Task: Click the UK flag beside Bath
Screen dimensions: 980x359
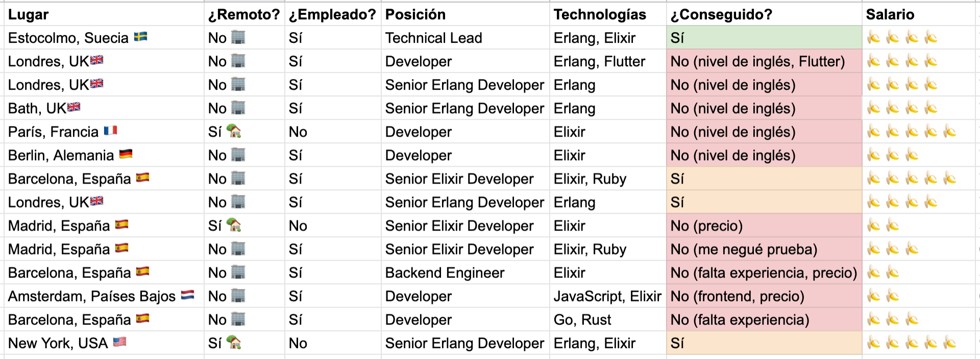Action: point(73,107)
